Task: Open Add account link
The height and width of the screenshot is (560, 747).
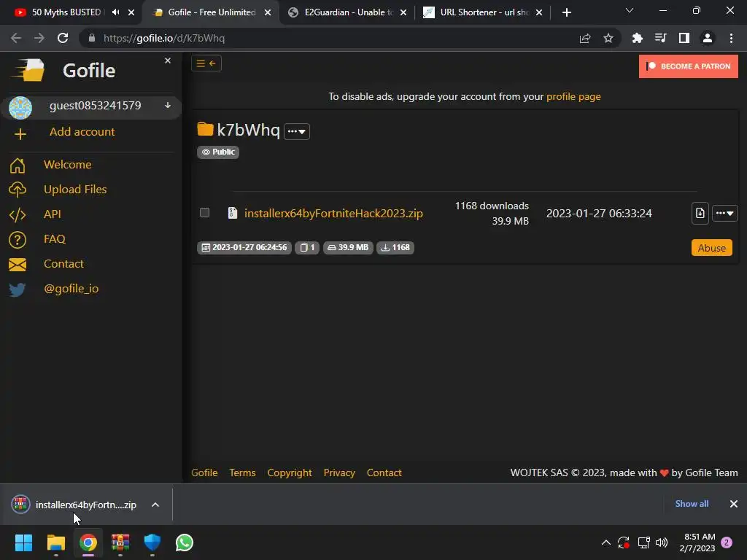Action: (x=82, y=131)
